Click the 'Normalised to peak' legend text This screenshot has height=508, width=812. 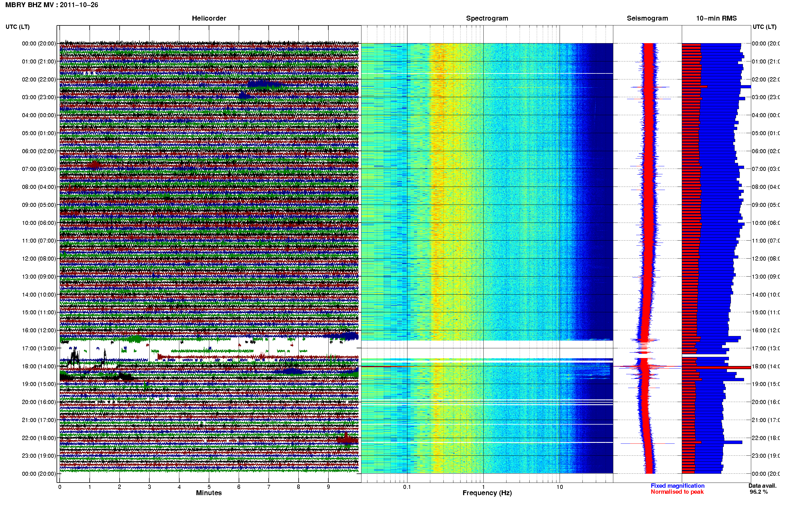tap(677, 492)
